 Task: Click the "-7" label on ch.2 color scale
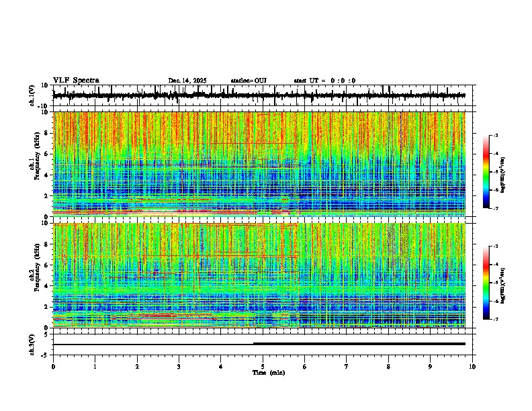[495, 319]
